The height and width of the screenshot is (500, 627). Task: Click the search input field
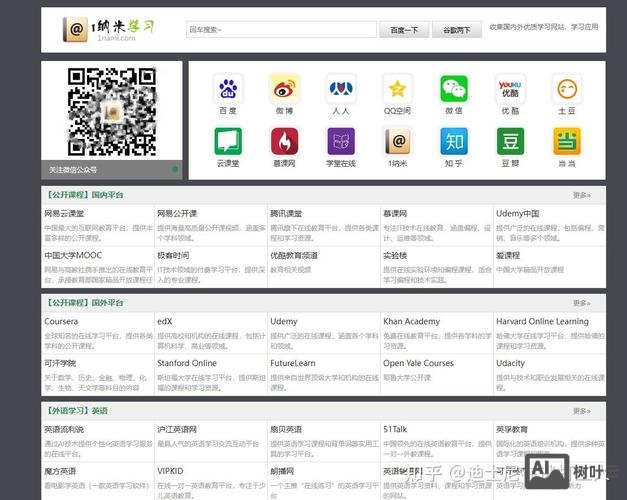pos(281,30)
